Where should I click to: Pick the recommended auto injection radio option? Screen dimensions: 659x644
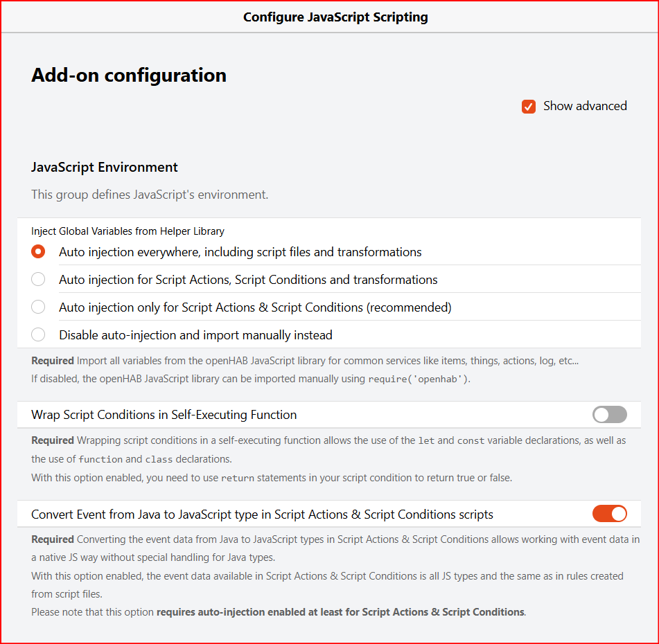[38, 307]
